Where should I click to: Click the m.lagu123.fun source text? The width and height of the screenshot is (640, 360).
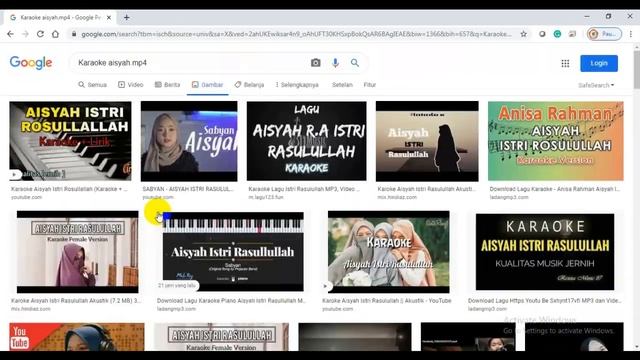point(266,197)
